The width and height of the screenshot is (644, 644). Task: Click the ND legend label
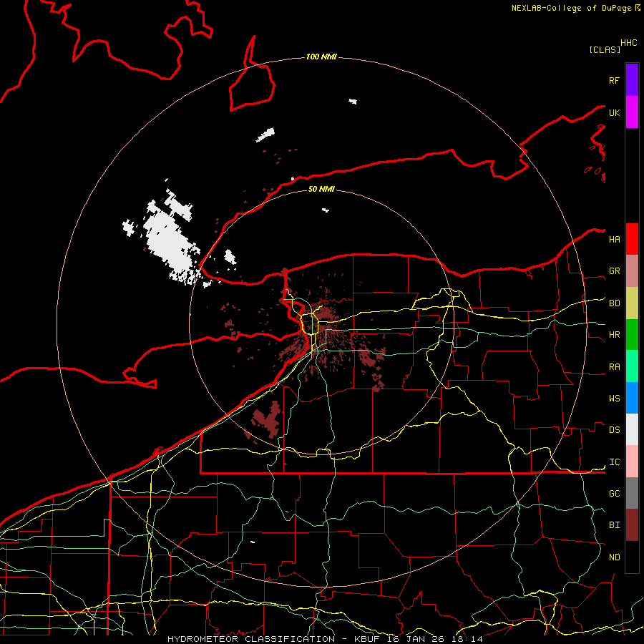(614, 557)
